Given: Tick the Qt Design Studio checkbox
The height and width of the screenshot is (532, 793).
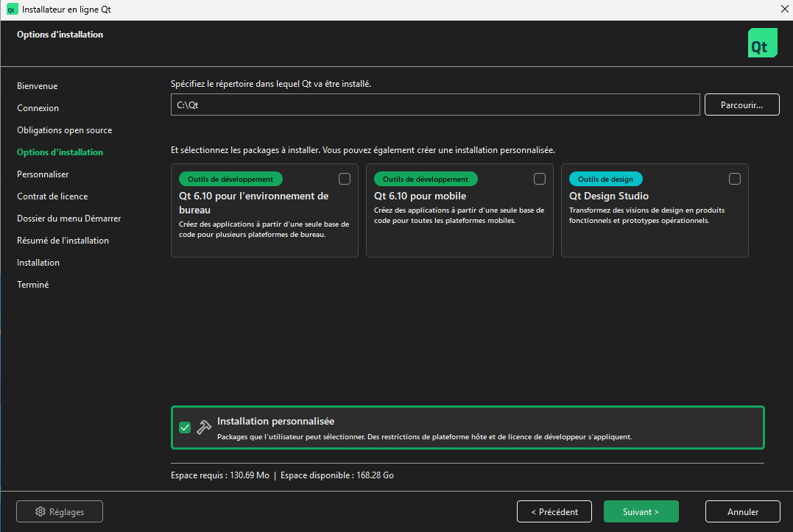Looking at the screenshot, I should pyautogui.click(x=735, y=179).
